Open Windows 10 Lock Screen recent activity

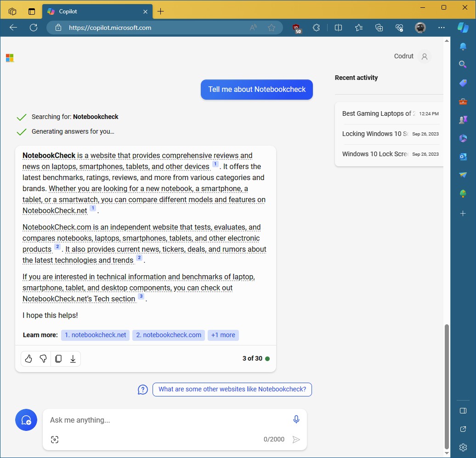point(391,154)
